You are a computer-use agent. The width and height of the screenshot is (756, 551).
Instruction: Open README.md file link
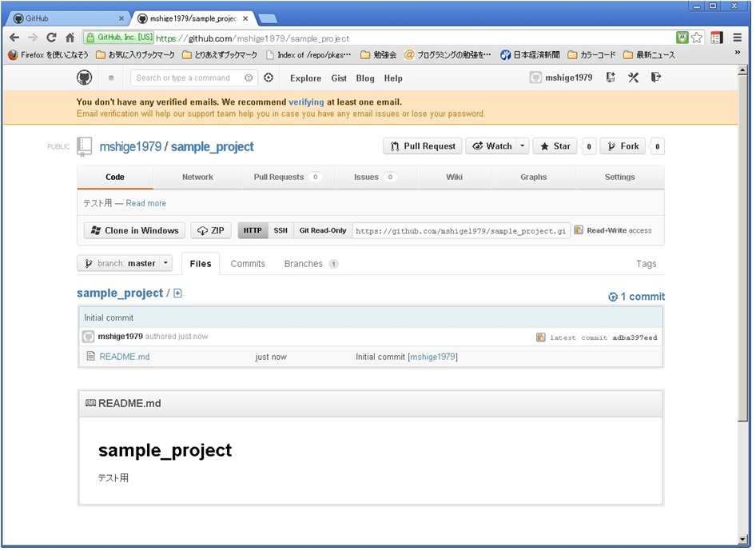tap(125, 357)
